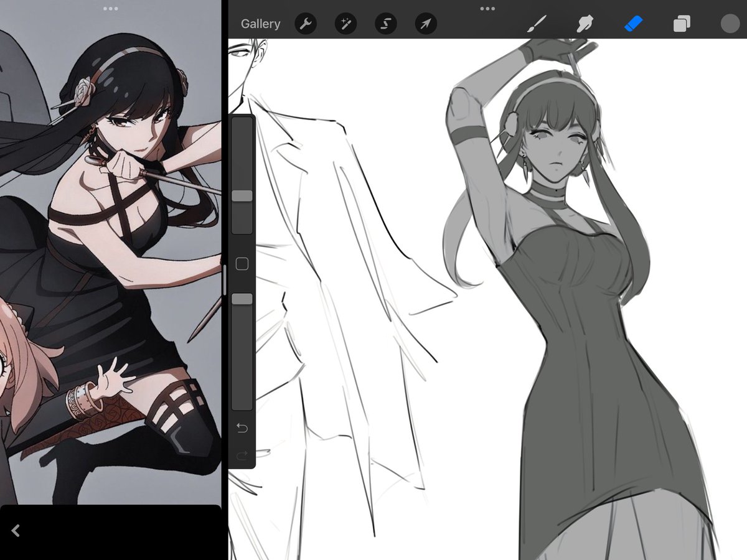Viewport: 747px width, 560px height.
Task: Open the gray color picker circle
Action: click(730, 24)
